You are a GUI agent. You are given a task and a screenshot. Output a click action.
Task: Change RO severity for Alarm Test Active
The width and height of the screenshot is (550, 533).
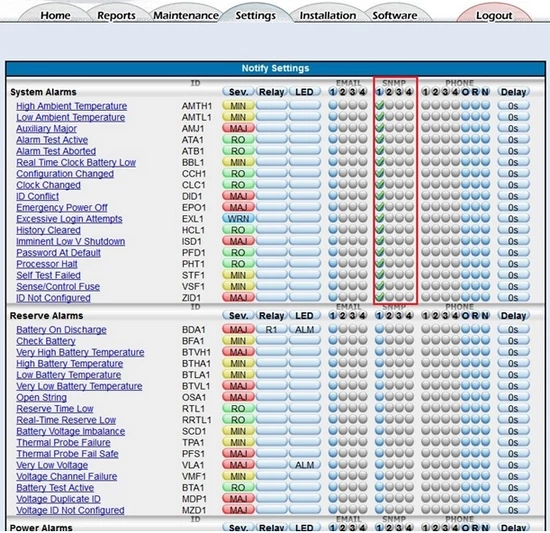point(238,140)
